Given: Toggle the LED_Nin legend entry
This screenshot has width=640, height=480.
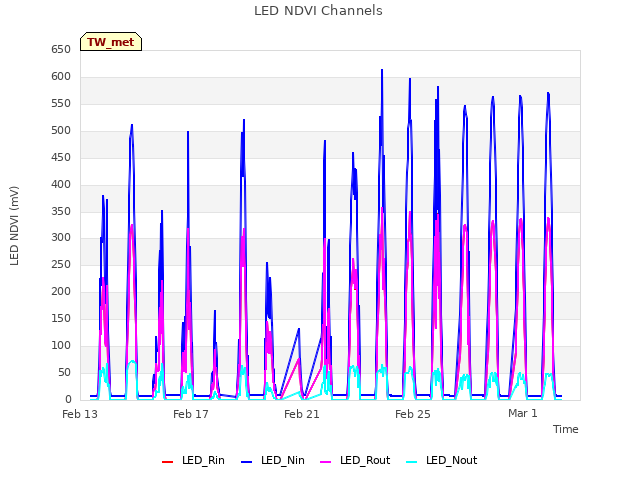Looking at the screenshot, I should 273,460.
